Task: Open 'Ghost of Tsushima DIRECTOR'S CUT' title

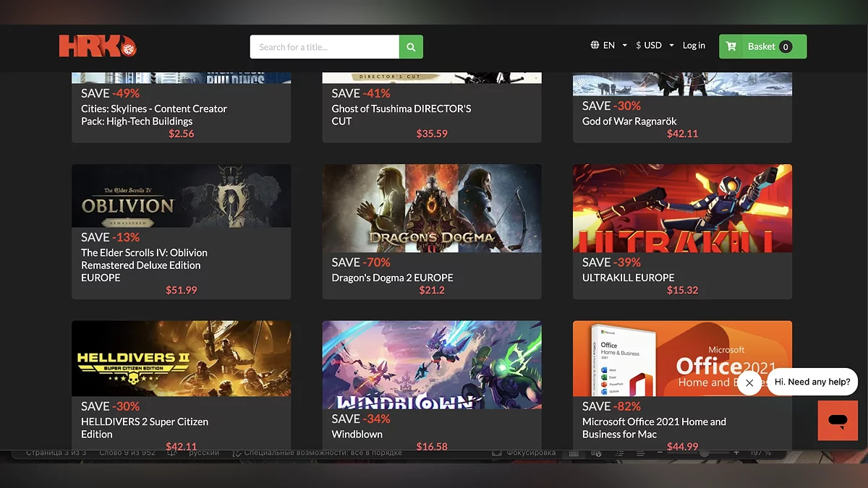Action: coord(401,115)
